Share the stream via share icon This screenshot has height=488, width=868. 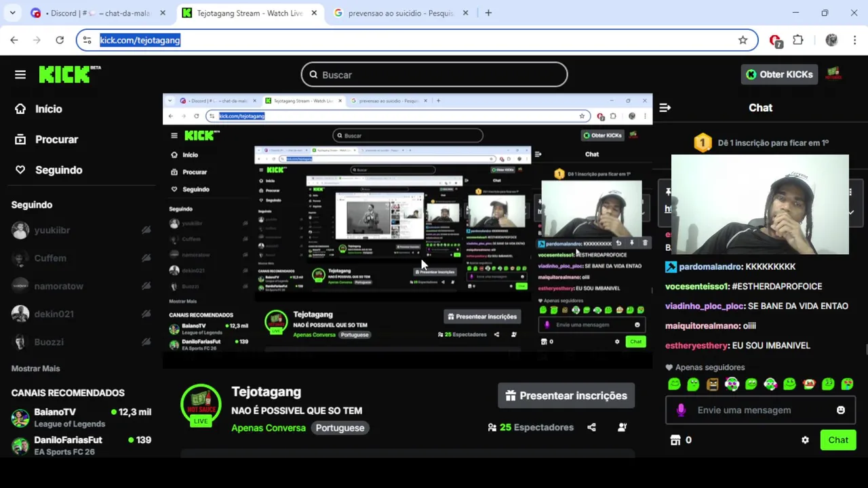(591, 428)
